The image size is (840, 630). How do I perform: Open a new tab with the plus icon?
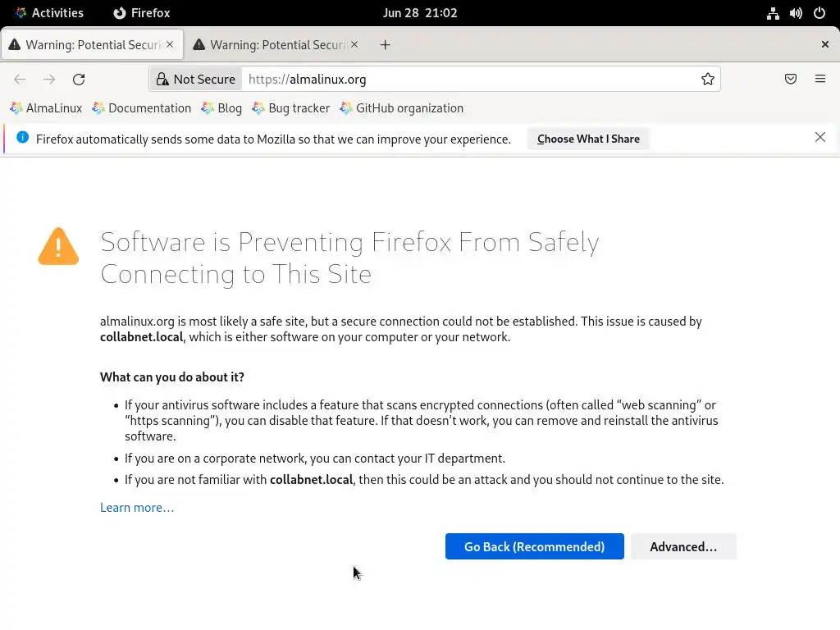(x=385, y=45)
